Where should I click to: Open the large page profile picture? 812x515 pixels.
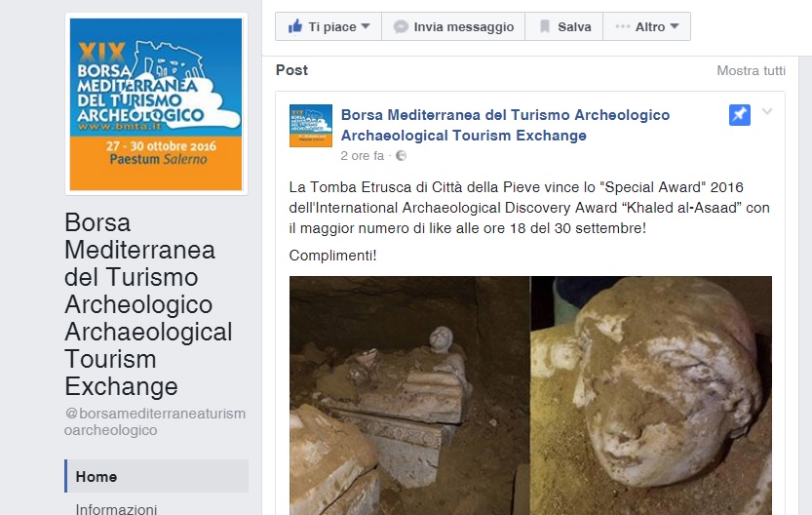(x=156, y=104)
